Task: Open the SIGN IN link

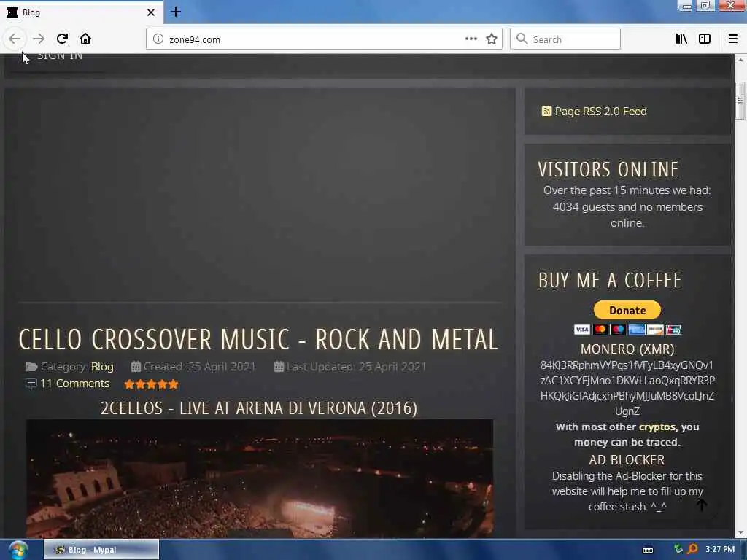Action: click(60, 56)
